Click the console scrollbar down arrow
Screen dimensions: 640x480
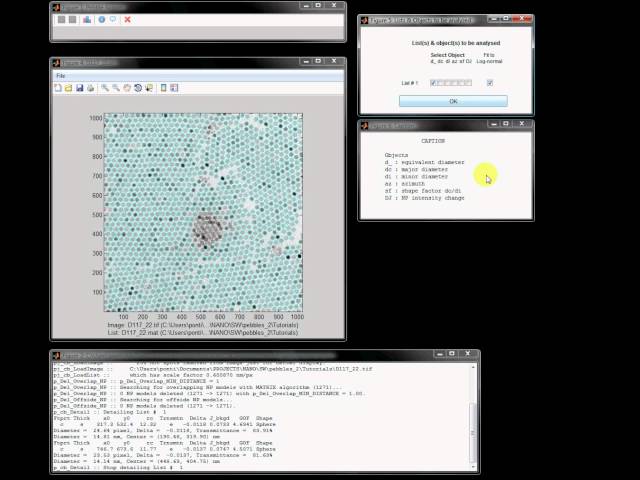click(x=473, y=467)
